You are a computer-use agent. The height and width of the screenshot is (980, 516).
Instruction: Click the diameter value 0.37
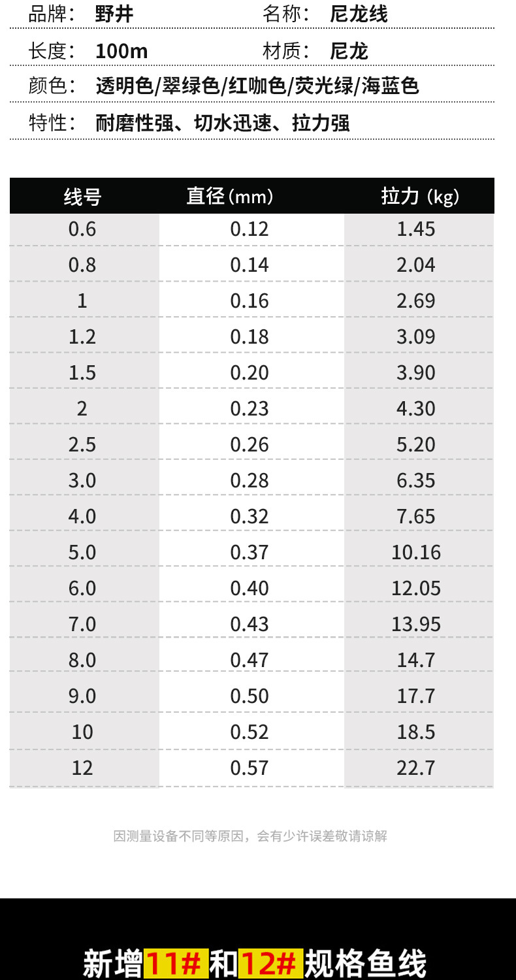(x=250, y=553)
